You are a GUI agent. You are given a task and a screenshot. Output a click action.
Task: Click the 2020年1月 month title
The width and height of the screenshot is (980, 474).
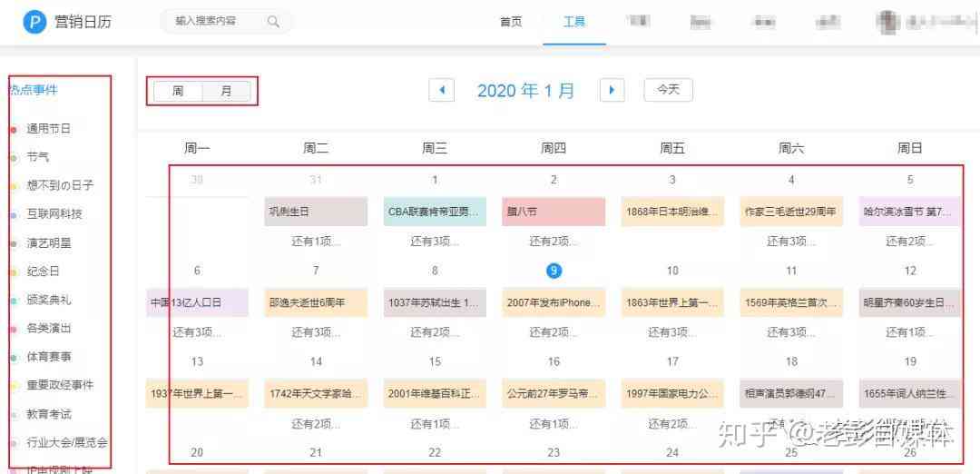pyautogui.click(x=526, y=91)
